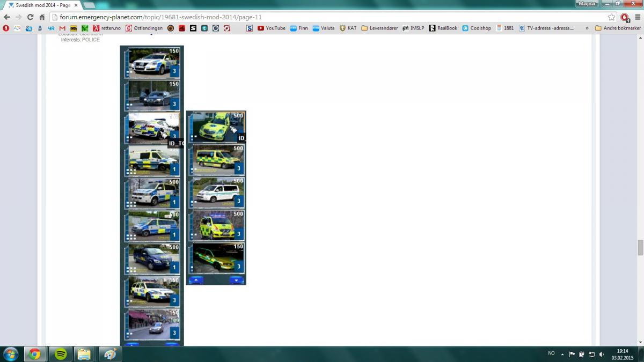The height and width of the screenshot is (362, 644).
Task: Click the volume speaker tray icon
Action: [x=602, y=354]
